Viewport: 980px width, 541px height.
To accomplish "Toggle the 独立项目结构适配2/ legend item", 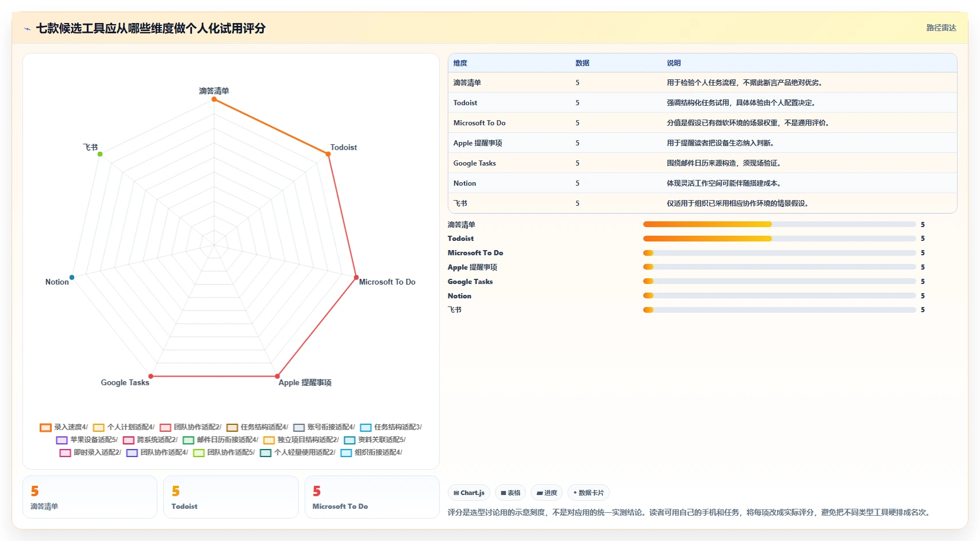I will tap(301, 440).
